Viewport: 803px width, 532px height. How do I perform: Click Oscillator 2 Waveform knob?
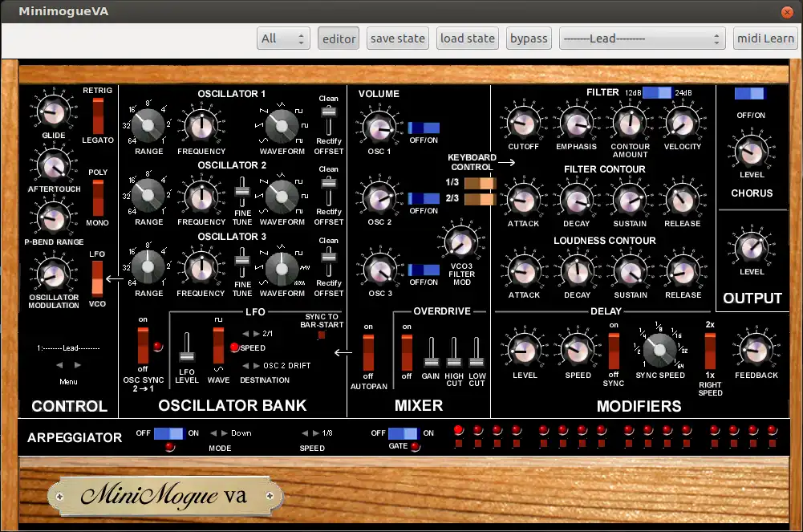coord(281,196)
